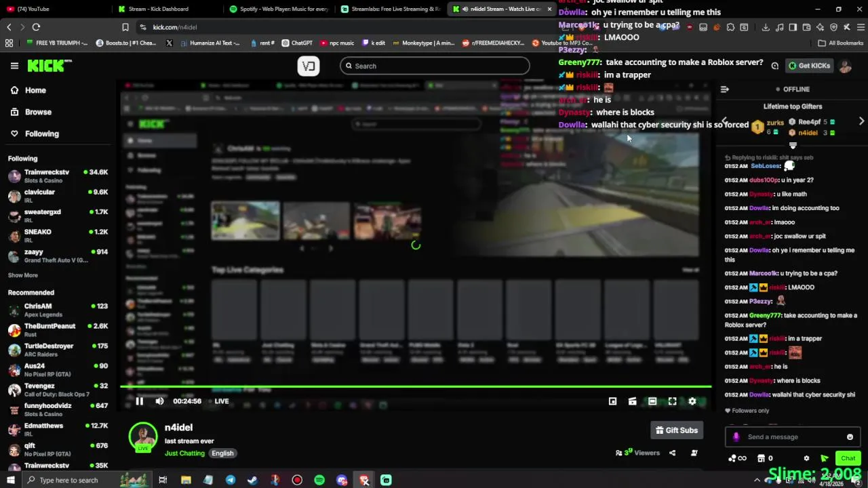The height and width of the screenshot is (488, 868).
Task: Pause the stream playback
Action: (x=139, y=401)
